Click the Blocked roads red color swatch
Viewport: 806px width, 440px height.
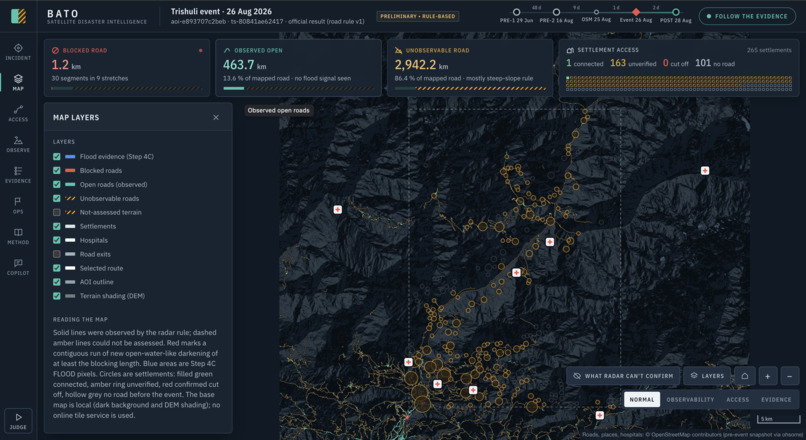tap(70, 170)
